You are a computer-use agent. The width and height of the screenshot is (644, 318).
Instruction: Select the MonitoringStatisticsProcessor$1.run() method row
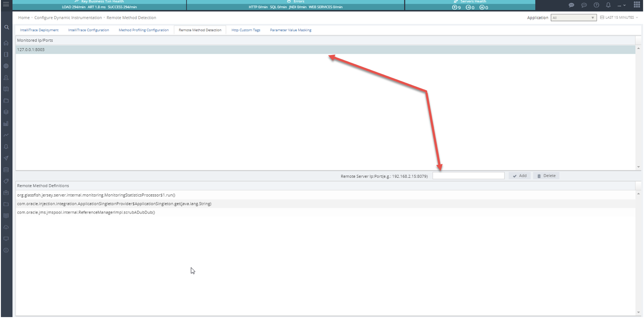(x=325, y=195)
